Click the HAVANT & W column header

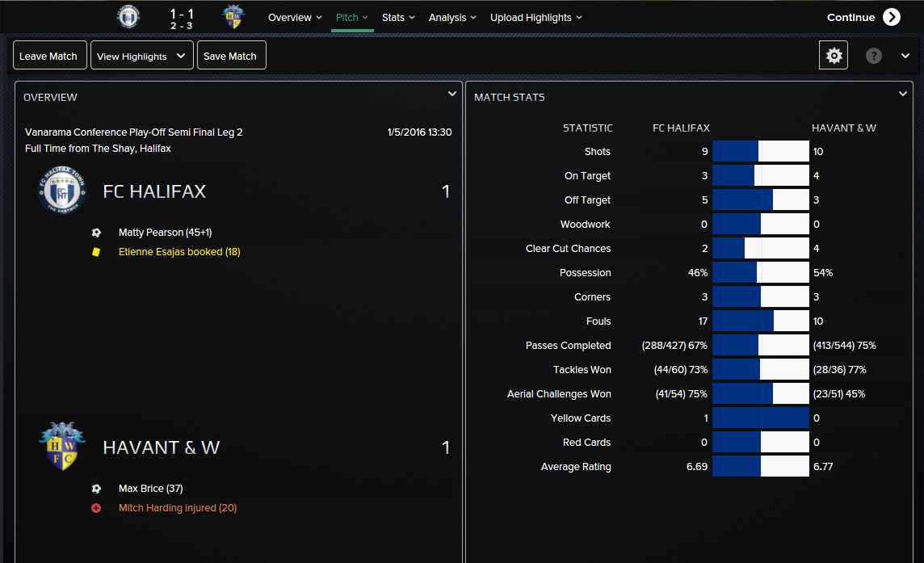(x=844, y=128)
